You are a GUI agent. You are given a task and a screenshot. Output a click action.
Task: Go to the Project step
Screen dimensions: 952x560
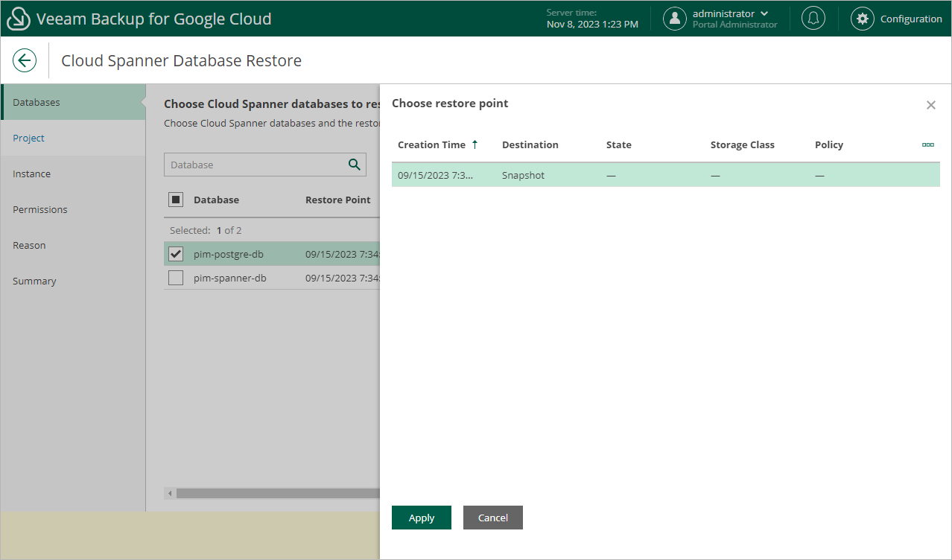[x=29, y=138]
